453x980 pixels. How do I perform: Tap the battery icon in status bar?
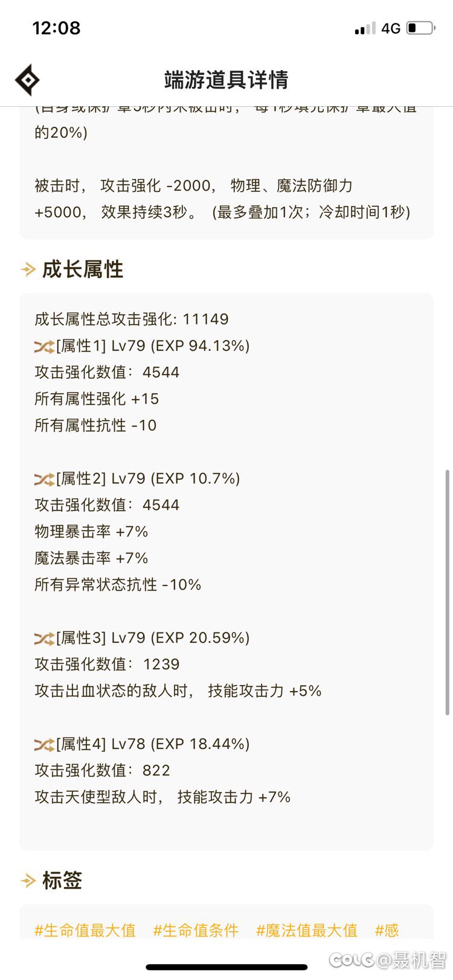click(421, 28)
